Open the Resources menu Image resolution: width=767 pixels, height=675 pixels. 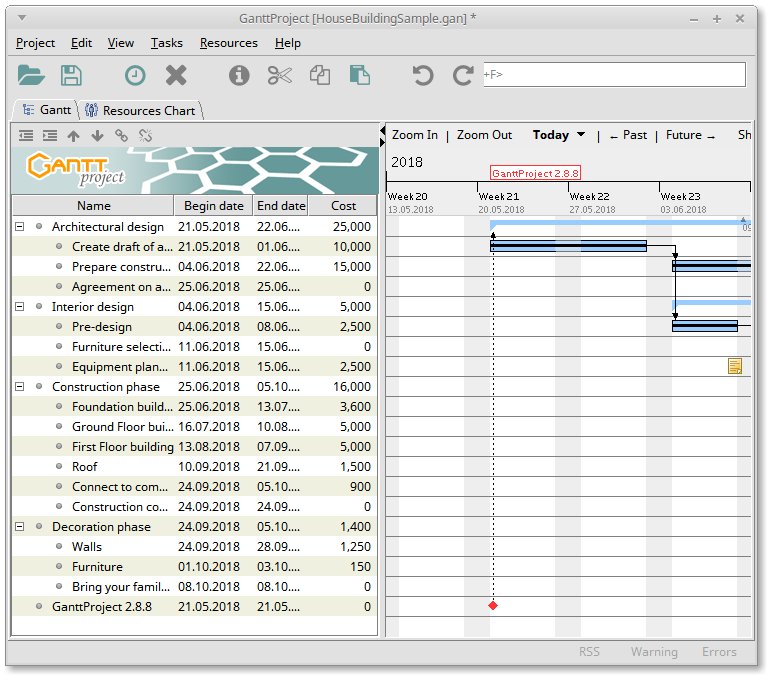point(228,43)
